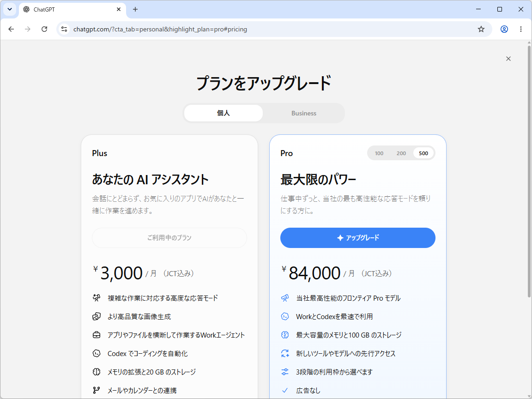Click the あなたの AI アシスタント heading
532x399 pixels.
click(x=150, y=180)
